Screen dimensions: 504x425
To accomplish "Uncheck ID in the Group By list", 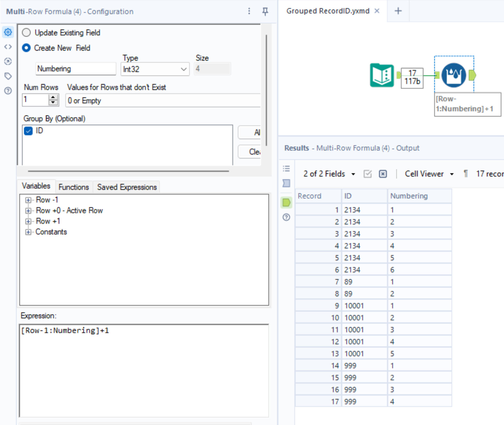I will click(29, 131).
